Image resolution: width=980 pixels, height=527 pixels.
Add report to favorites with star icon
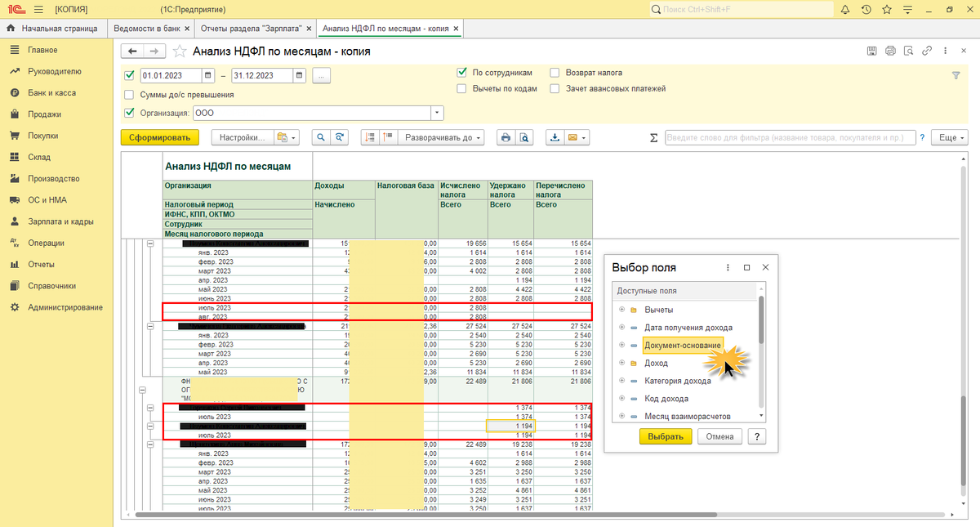pos(179,51)
